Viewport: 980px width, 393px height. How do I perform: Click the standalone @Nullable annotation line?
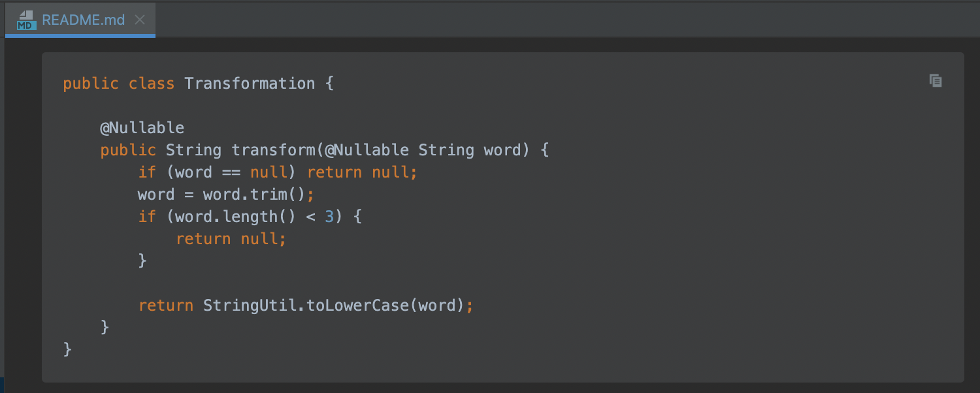(x=142, y=128)
